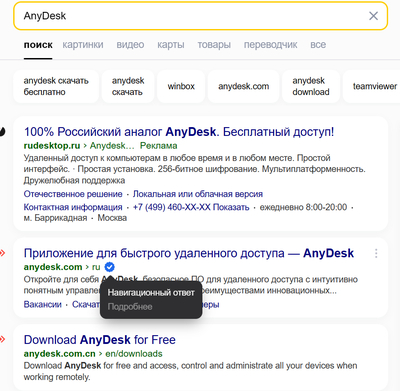Select the anydesk скачать suggestion chip
This screenshot has width=400, height=391.
point(128,86)
